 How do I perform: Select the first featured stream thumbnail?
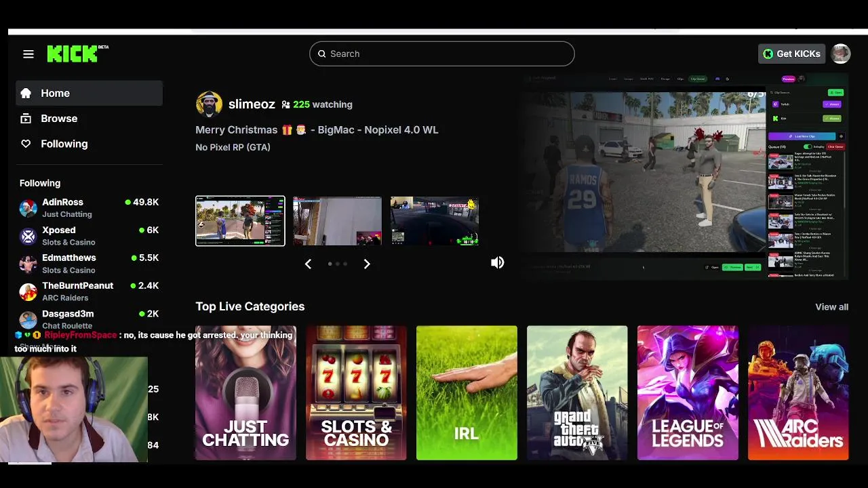coord(240,221)
